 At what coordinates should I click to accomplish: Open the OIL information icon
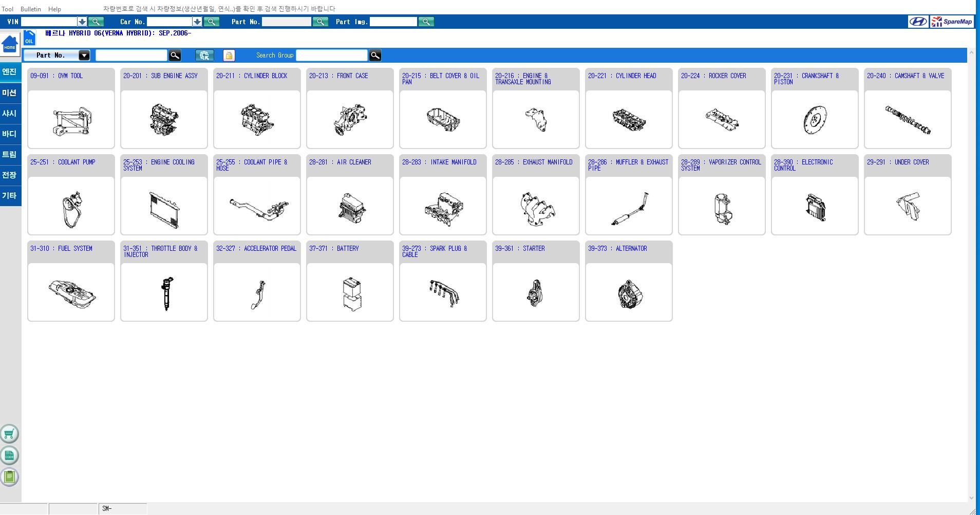29,38
